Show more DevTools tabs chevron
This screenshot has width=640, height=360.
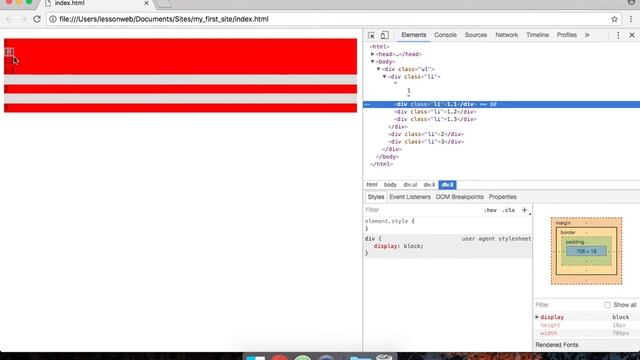tap(587, 35)
